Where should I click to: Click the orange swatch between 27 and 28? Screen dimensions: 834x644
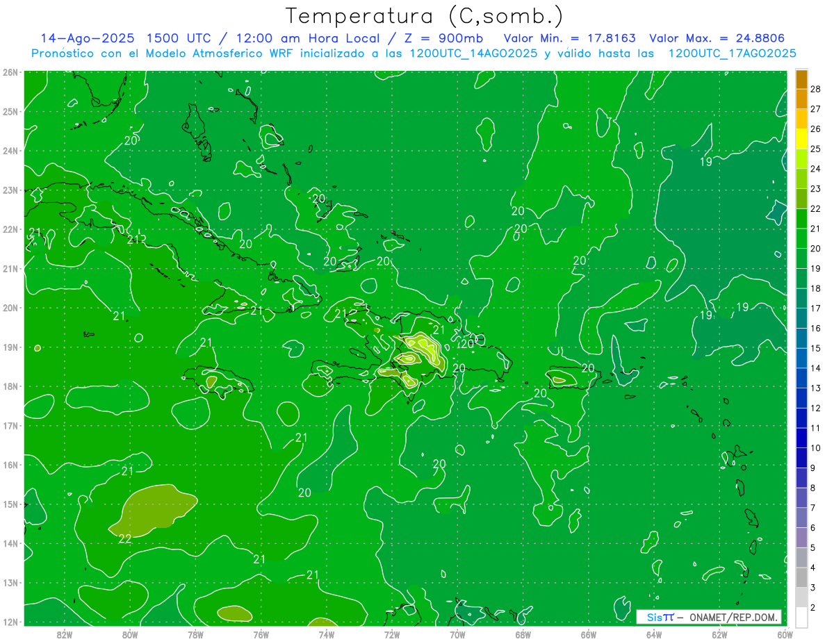801,99
